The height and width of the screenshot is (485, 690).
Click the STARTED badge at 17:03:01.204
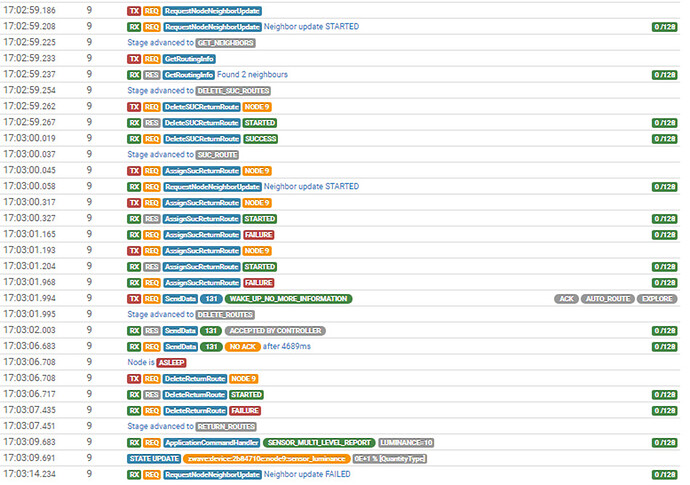tap(260, 267)
